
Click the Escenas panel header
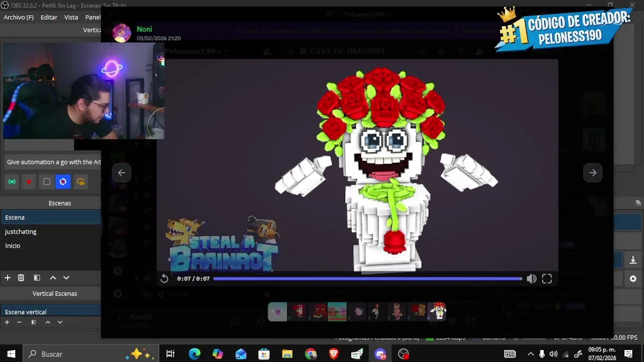click(x=60, y=203)
